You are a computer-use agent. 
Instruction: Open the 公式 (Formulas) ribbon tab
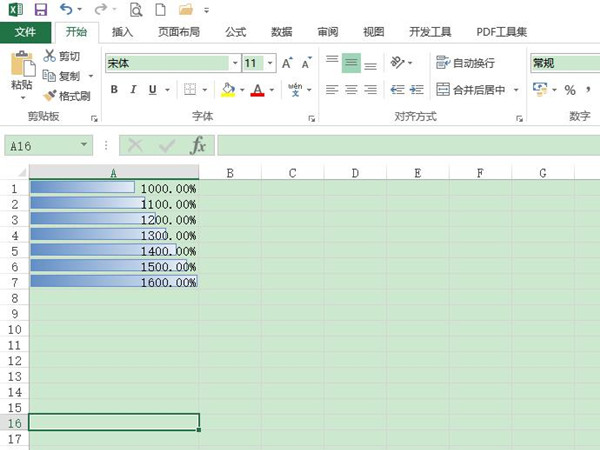[236, 32]
